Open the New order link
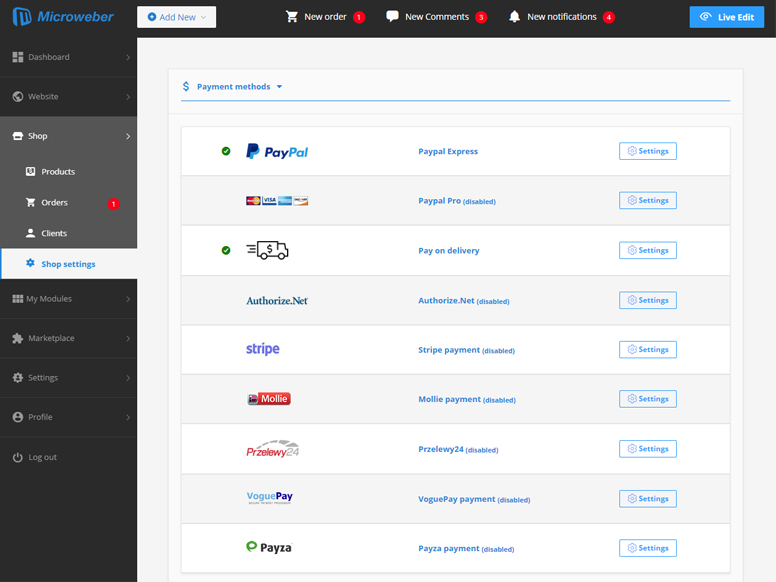Screen dimensions: 776x582 pos(325,17)
